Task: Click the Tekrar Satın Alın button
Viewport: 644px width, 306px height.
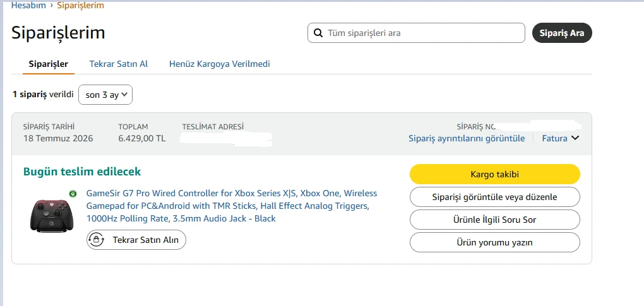Action: [136, 240]
